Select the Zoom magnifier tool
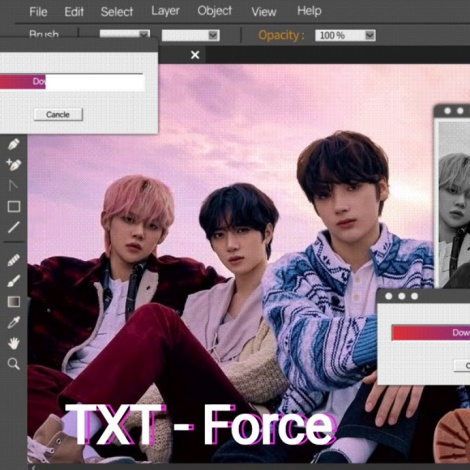Image resolution: width=470 pixels, height=470 pixels. tap(13, 364)
